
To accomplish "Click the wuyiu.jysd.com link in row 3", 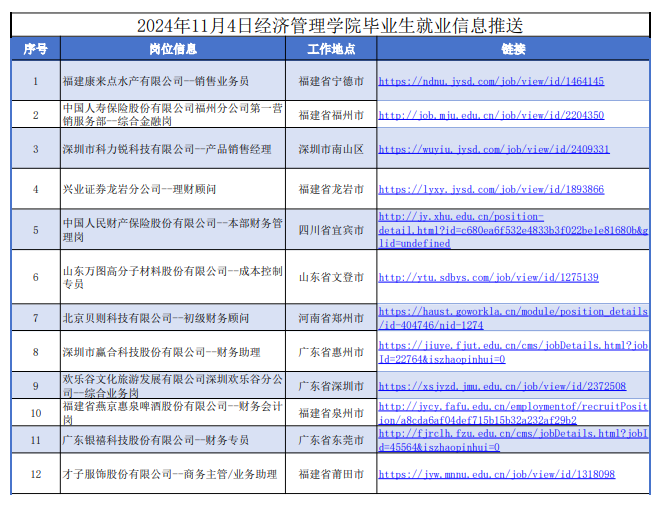I will coord(494,149).
